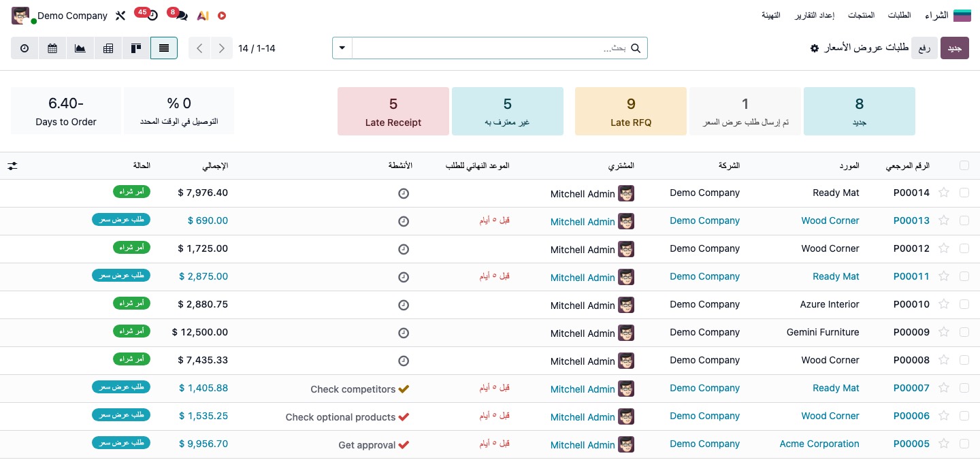Filter by the Late RFQ card

click(x=631, y=111)
